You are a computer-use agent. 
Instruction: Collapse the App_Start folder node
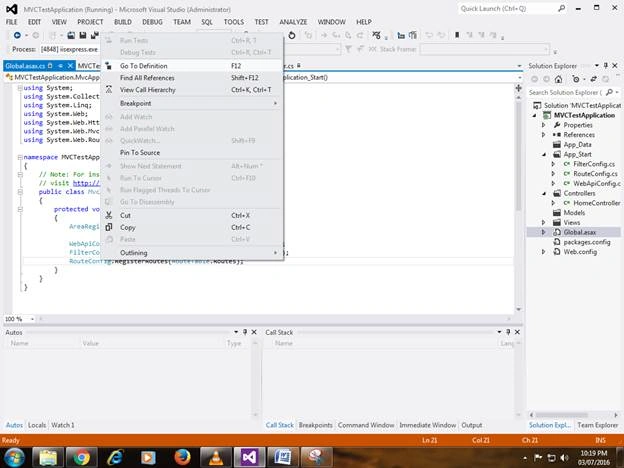(x=544, y=154)
